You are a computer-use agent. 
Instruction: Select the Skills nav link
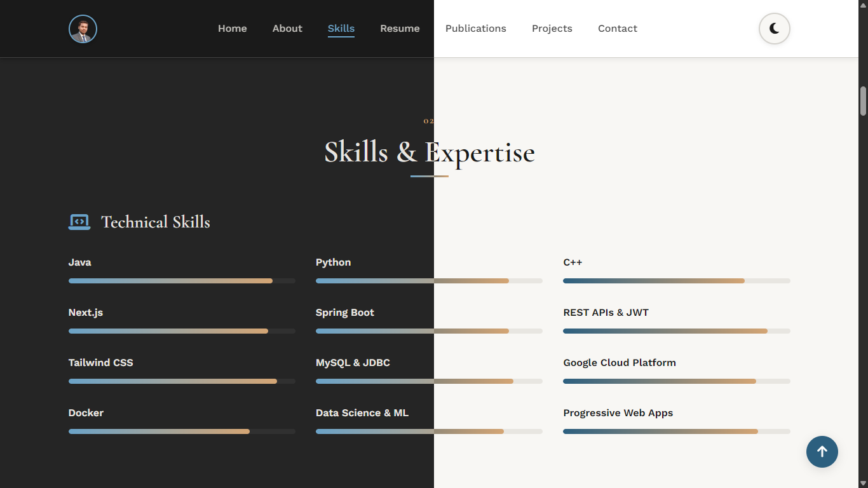click(x=341, y=29)
